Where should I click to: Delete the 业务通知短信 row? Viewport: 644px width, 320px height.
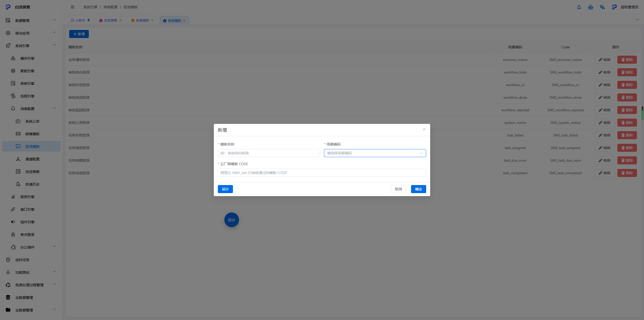(627, 60)
